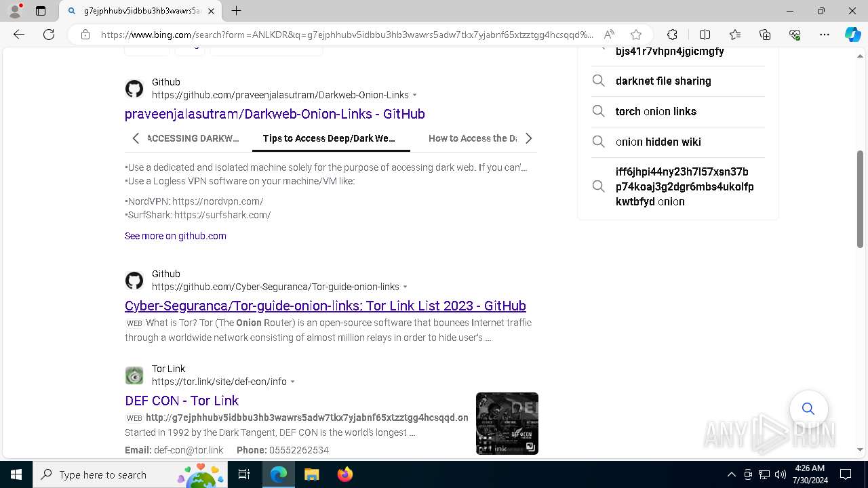Open tab actions menu icon
The image size is (868, 488).
point(41,11)
